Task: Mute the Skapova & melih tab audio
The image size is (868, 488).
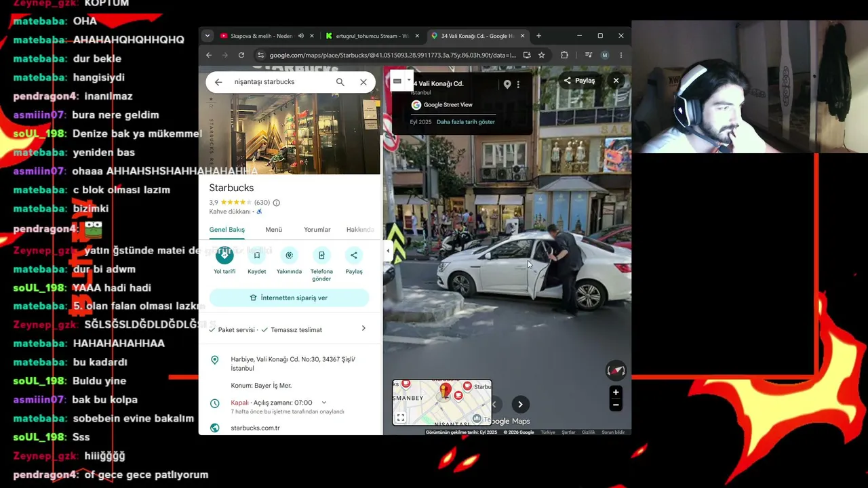Action: (x=301, y=36)
